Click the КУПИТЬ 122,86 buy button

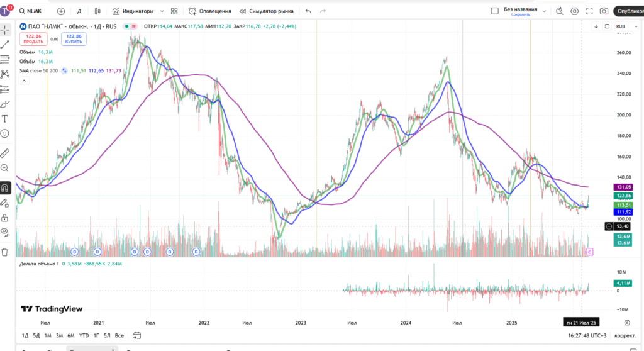coord(74,39)
